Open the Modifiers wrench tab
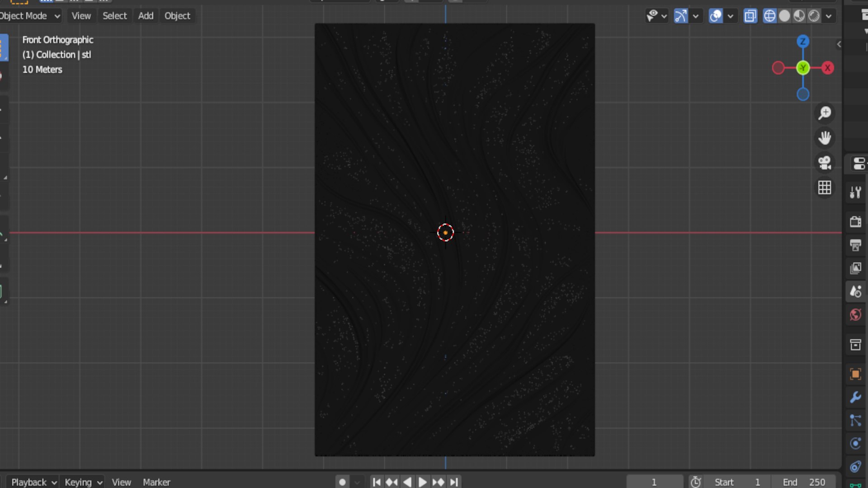The height and width of the screenshot is (488, 868). pos(855,397)
